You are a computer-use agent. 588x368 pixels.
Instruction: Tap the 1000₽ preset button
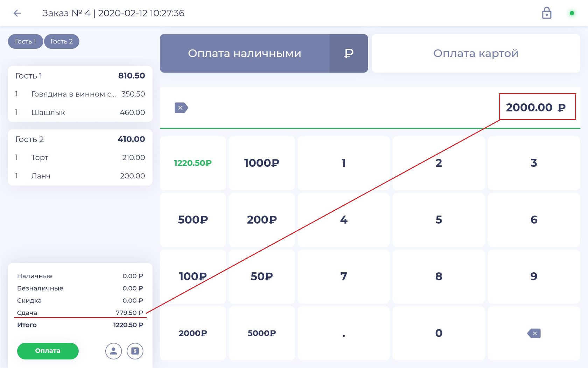pyautogui.click(x=262, y=163)
